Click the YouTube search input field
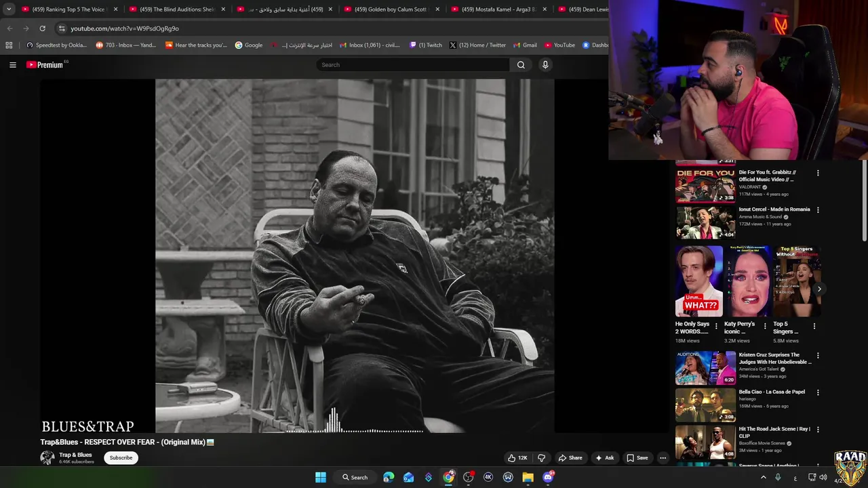Screen dimensions: 868x488 [x=413, y=65]
